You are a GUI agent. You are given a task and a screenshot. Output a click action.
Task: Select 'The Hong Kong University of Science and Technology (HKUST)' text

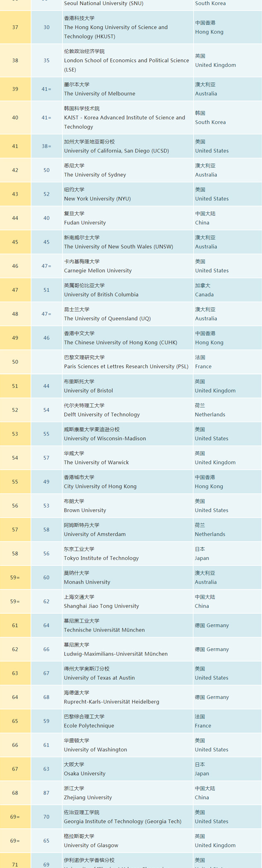point(116,32)
